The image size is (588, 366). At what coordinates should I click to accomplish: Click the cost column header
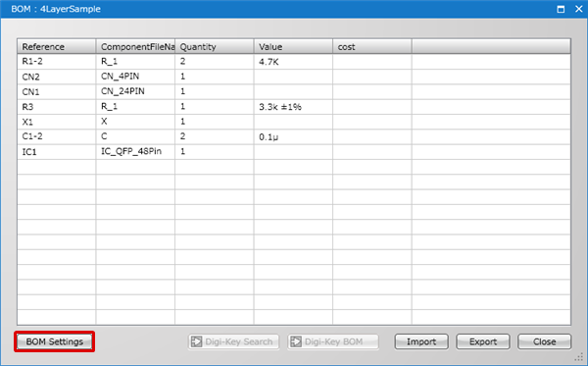click(x=372, y=46)
